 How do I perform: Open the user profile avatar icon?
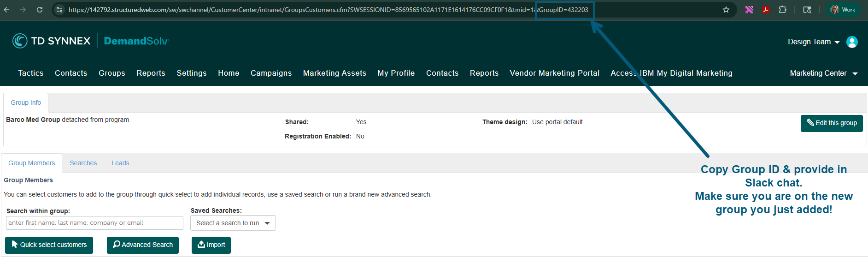[852, 42]
